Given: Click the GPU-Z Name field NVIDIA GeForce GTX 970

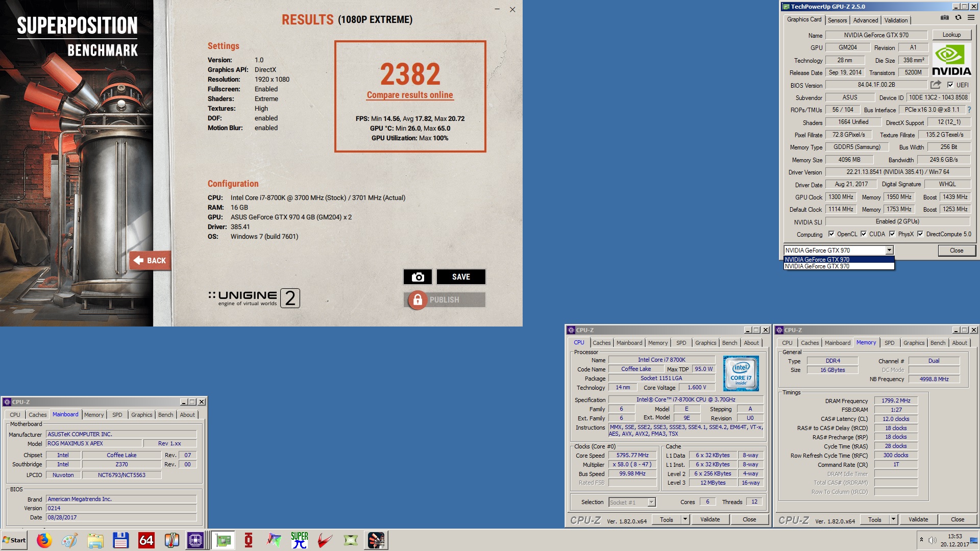Looking at the screenshot, I should [876, 35].
